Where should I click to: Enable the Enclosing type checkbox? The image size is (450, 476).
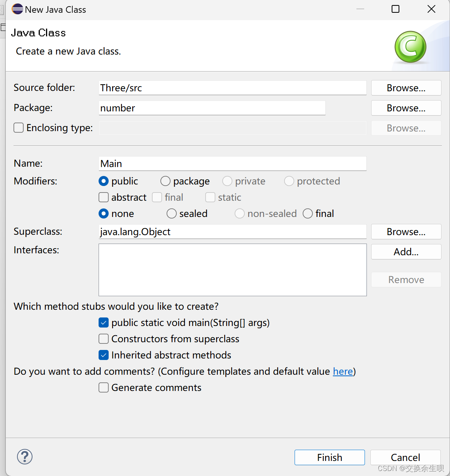click(19, 128)
